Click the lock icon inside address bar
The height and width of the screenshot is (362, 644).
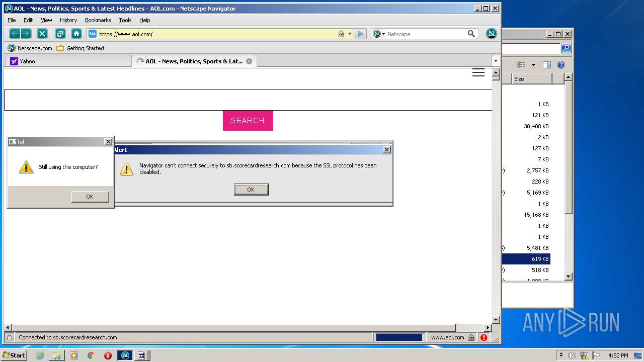[341, 34]
